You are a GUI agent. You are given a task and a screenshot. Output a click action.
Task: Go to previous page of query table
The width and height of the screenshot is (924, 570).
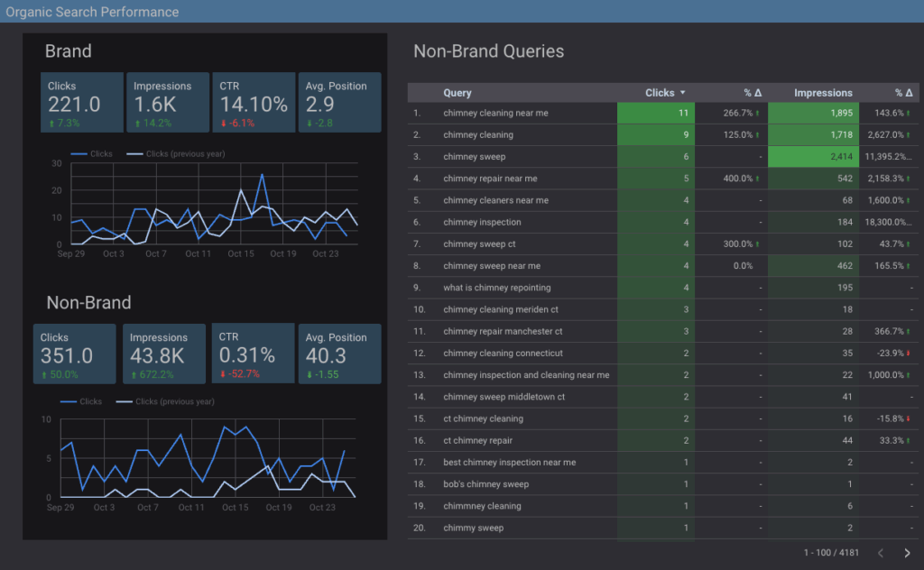pyautogui.click(x=881, y=553)
